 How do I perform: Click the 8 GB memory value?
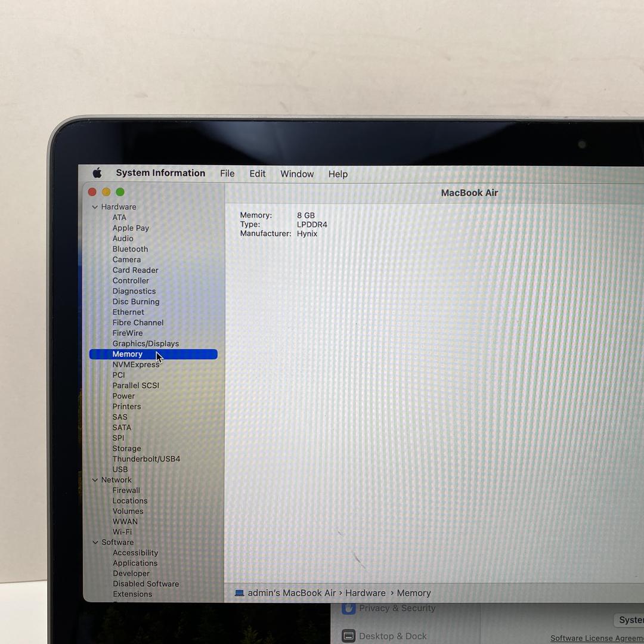pos(306,215)
